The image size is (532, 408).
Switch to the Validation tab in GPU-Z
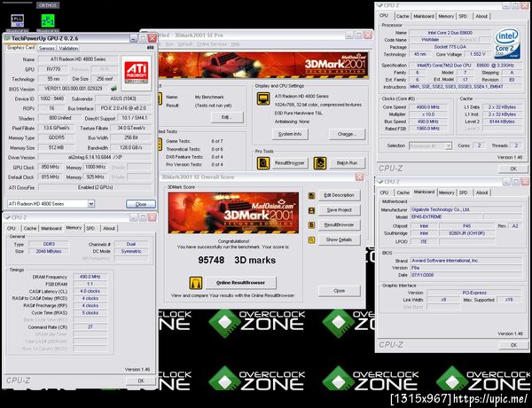[x=68, y=49]
